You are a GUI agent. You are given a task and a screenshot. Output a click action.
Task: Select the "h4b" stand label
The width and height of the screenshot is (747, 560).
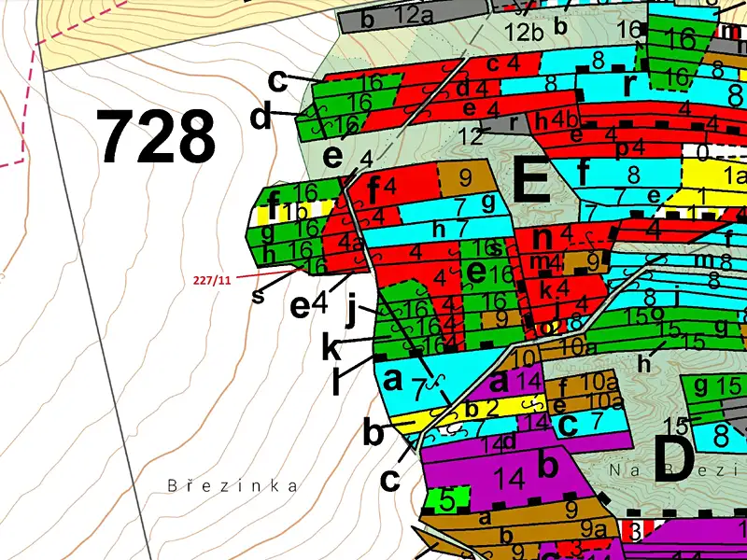[x=557, y=121]
